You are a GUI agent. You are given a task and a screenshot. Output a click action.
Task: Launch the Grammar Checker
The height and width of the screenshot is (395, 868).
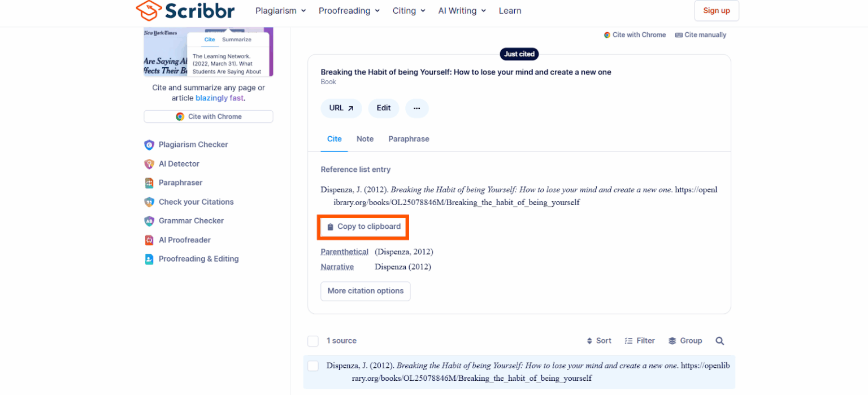(x=190, y=221)
